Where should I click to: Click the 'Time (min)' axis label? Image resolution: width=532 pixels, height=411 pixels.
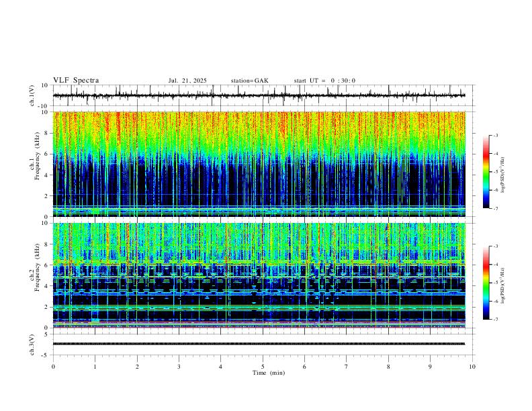pos(269,373)
